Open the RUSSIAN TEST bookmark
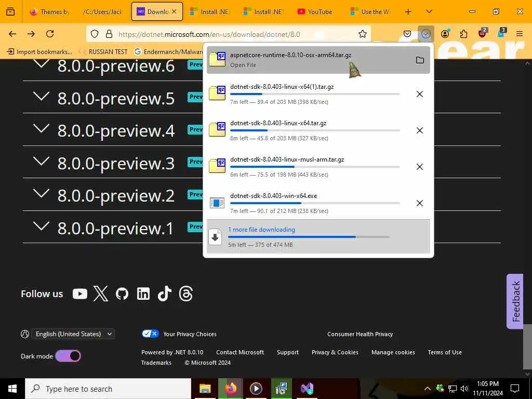Screen dimensions: 532x399 click(103, 51)
